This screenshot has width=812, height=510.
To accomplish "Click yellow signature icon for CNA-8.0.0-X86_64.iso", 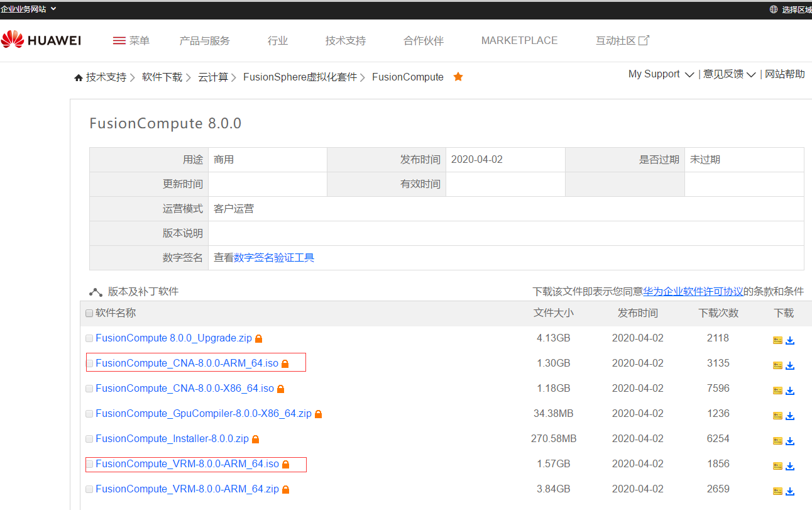I will [777, 391].
